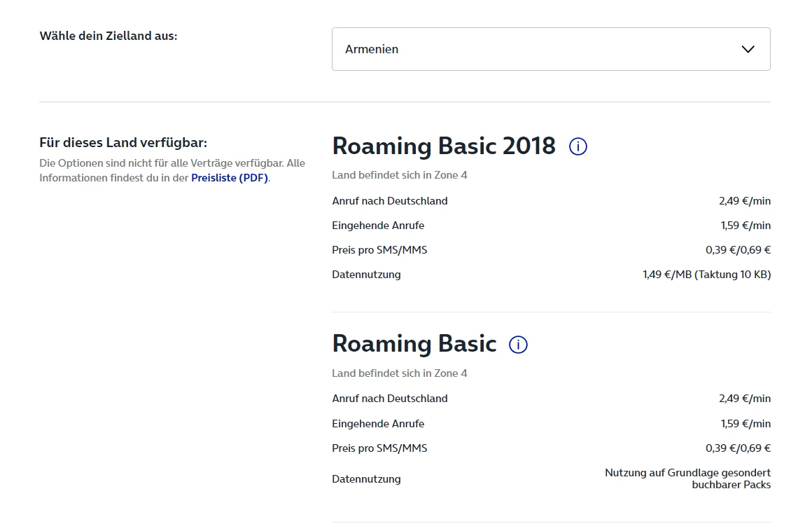Open the Preisliste (PDF) link
This screenshot has width=812, height=524.
point(230,178)
